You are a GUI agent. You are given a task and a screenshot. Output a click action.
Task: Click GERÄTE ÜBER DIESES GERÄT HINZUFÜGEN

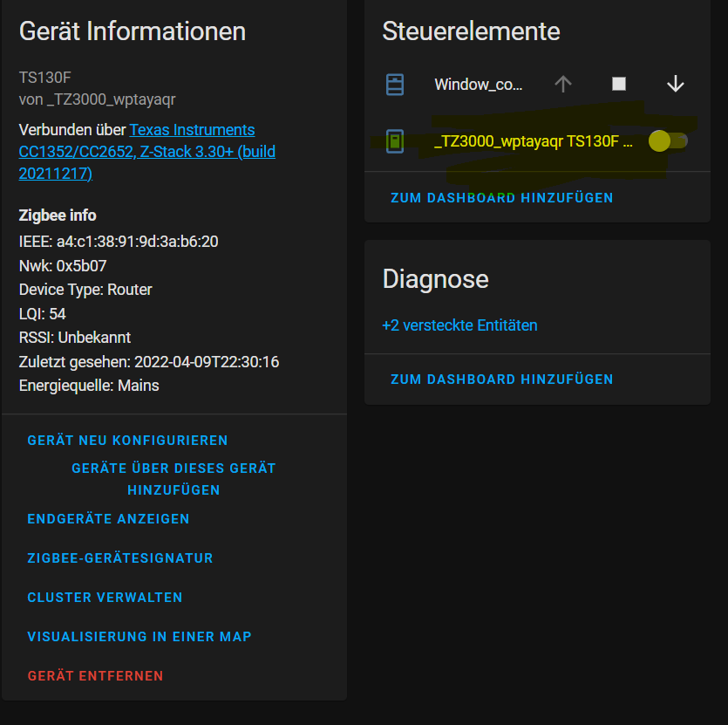(x=173, y=478)
